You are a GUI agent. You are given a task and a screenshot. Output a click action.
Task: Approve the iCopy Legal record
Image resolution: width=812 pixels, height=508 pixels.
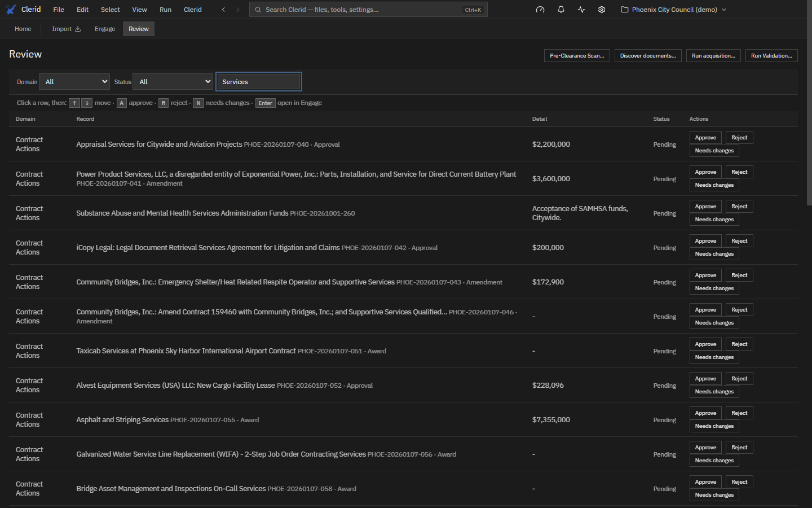click(705, 241)
